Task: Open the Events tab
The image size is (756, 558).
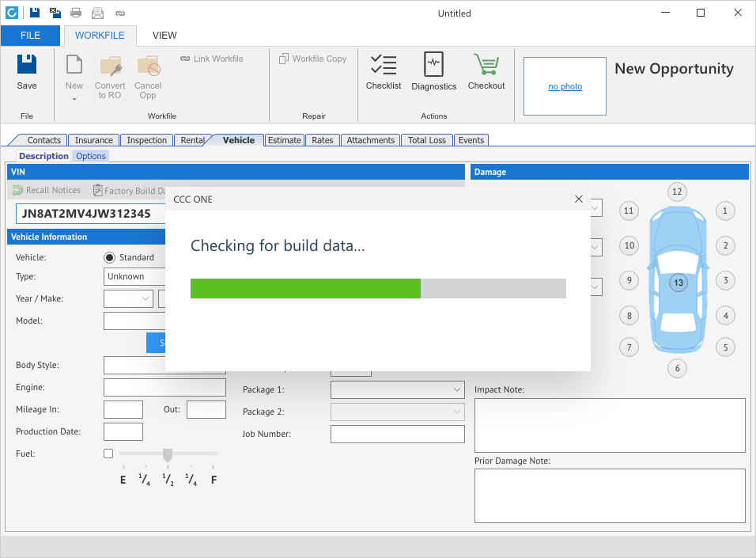Action: (x=471, y=140)
